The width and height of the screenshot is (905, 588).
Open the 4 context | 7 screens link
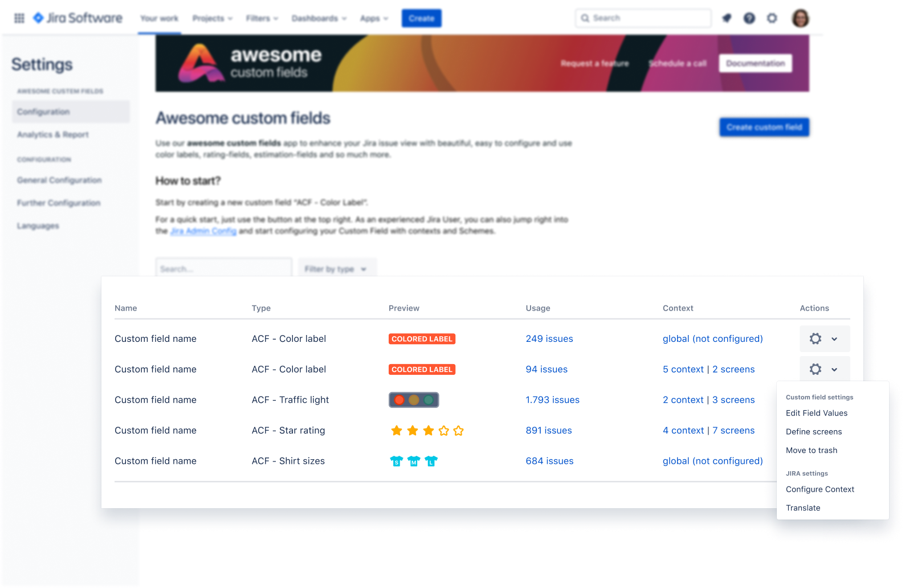click(708, 431)
